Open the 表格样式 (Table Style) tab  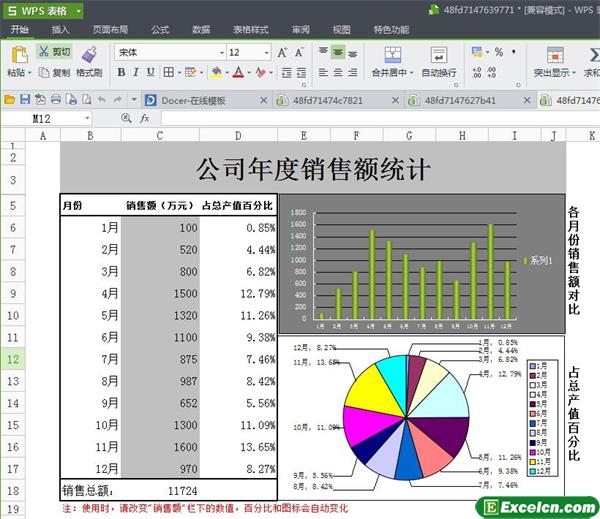click(251, 29)
